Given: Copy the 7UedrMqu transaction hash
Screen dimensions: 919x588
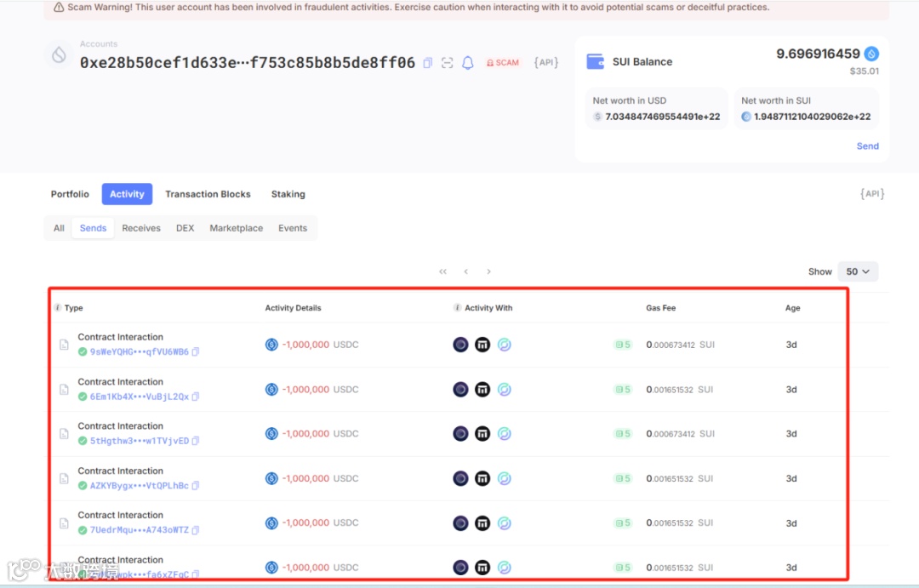Looking at the screenshot, I should tap(196, 530).
